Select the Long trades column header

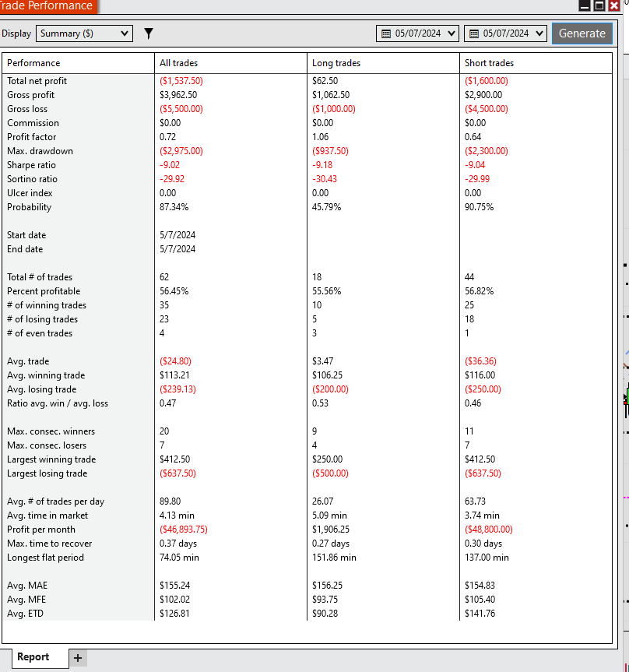pyautogui.click(x=383, y=63)
